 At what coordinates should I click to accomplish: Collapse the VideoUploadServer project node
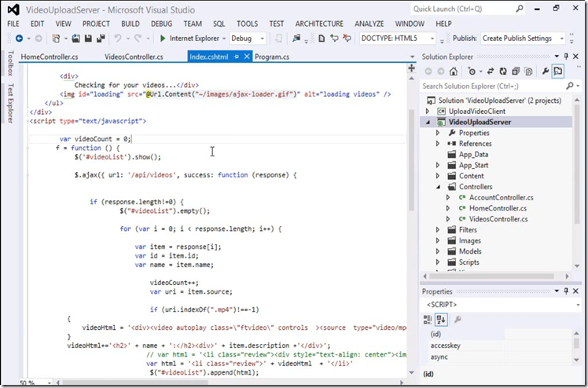[x=428, y=122]
